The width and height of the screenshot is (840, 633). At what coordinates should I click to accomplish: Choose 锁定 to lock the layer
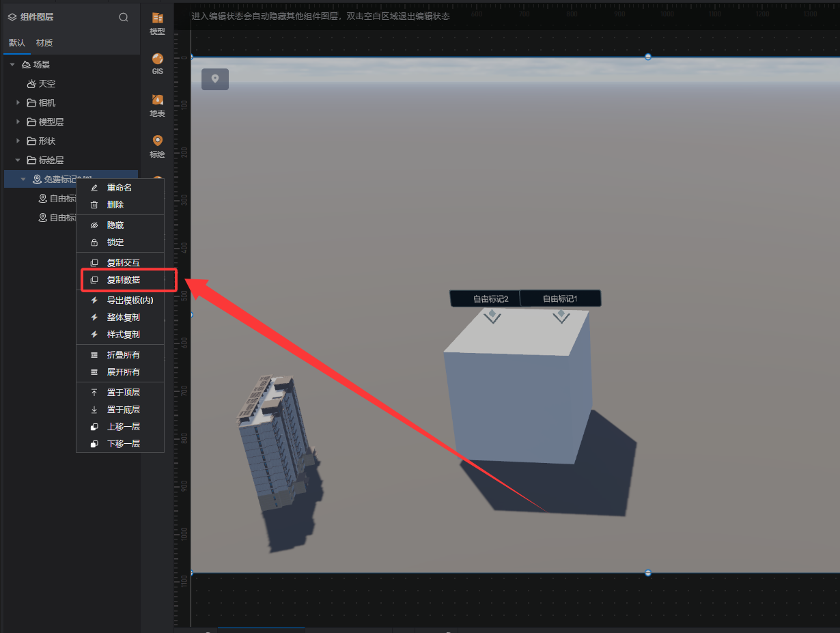[120, 242]
